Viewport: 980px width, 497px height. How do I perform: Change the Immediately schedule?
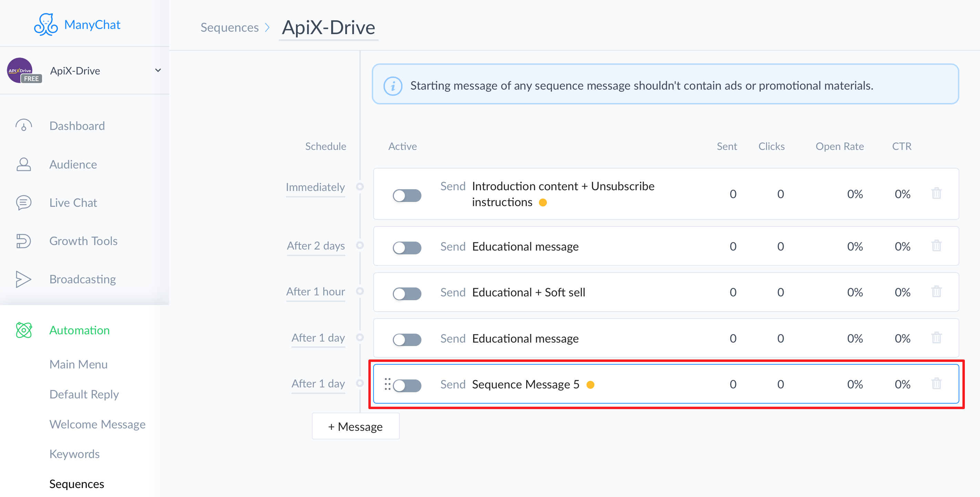click(x=315, y=187)
